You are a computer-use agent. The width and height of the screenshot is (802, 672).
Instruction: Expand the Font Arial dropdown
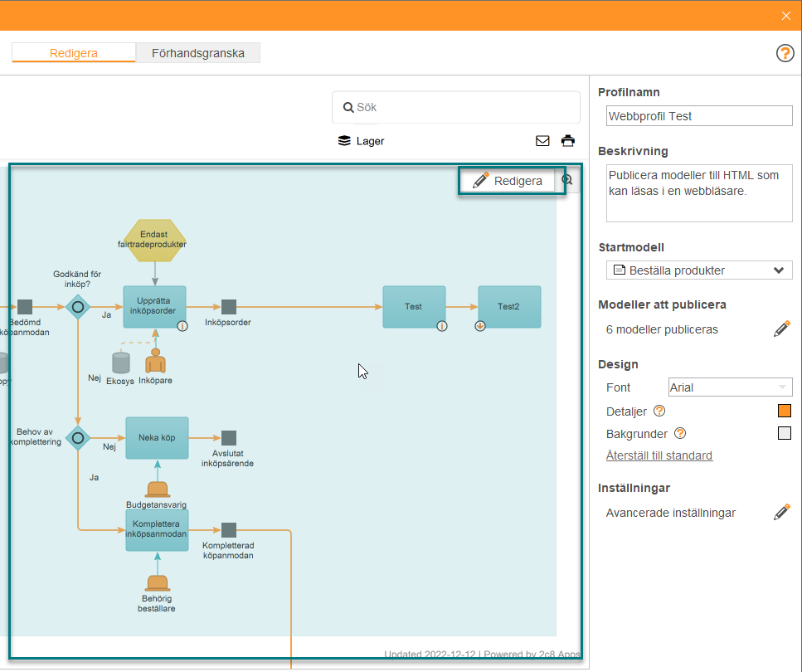(x=730, y=387)
